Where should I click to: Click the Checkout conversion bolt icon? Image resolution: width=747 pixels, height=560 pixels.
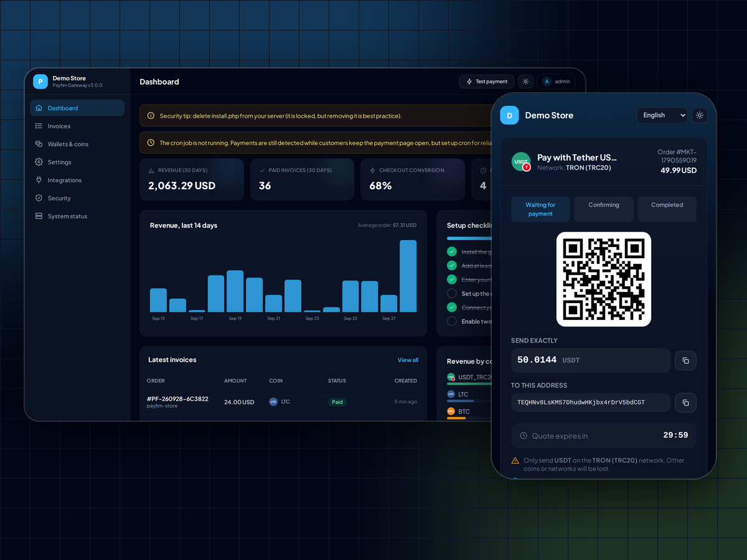pyautogui.click(x=372, y=170)
